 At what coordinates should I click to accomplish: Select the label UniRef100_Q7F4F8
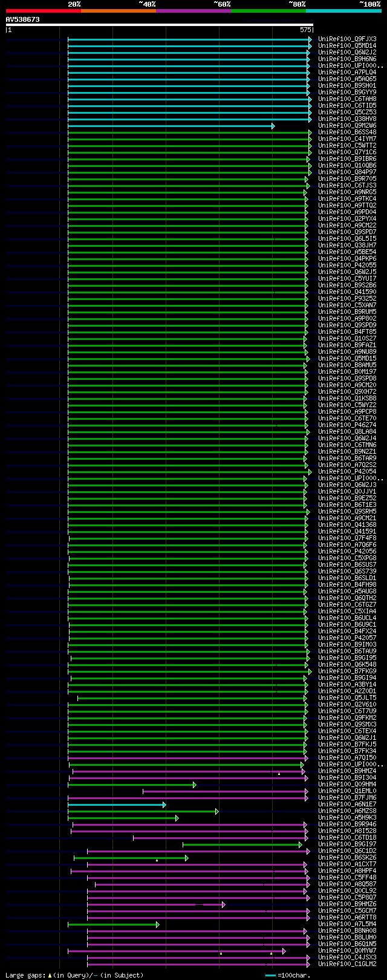click(x=347, y=538)
